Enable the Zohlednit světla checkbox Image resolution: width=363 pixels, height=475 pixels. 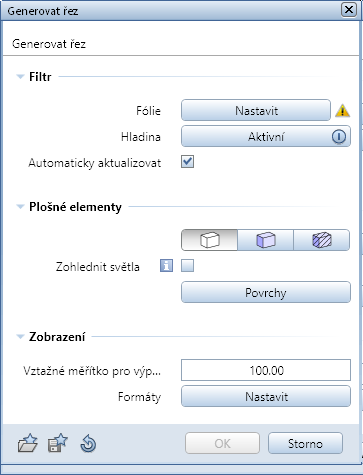point(187,266)
